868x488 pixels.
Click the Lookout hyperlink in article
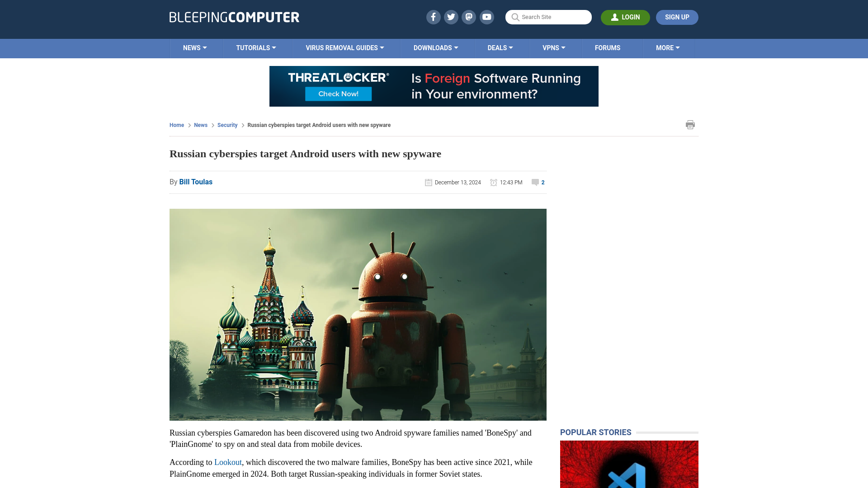coord(228,462)
